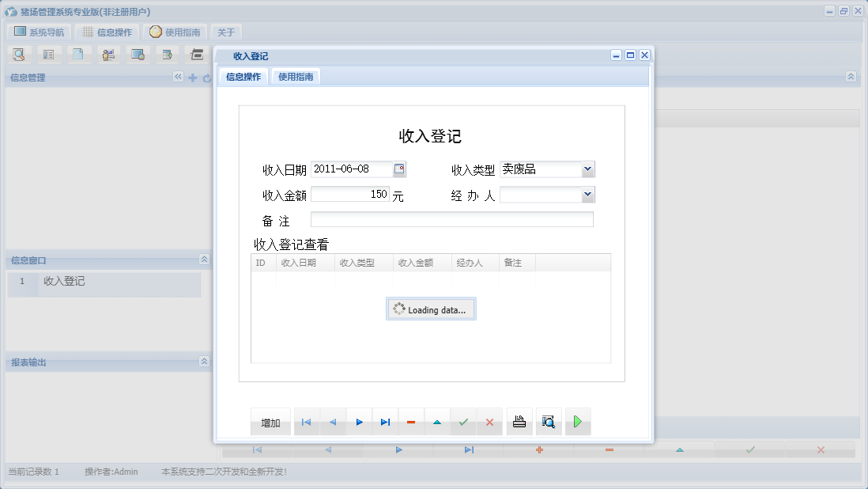Screen dimensions: 868x489
Task: Click the personnel icon on the main toolbar
Action: tap(108, 54)
